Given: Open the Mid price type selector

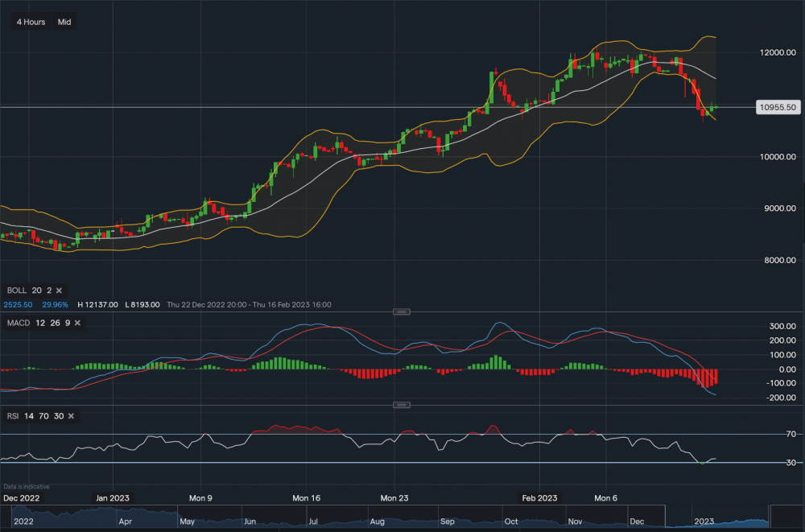Looking at the screenshot, I should 64,22.
